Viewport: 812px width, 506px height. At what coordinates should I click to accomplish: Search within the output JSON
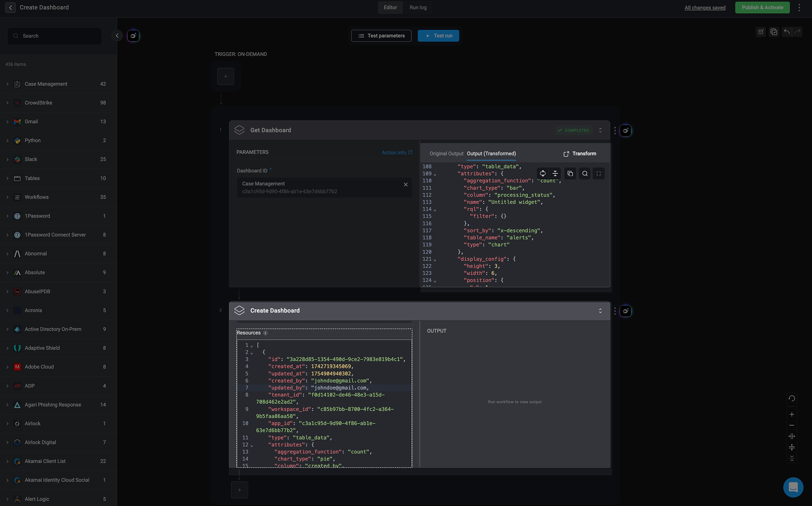tap(585, 174)
